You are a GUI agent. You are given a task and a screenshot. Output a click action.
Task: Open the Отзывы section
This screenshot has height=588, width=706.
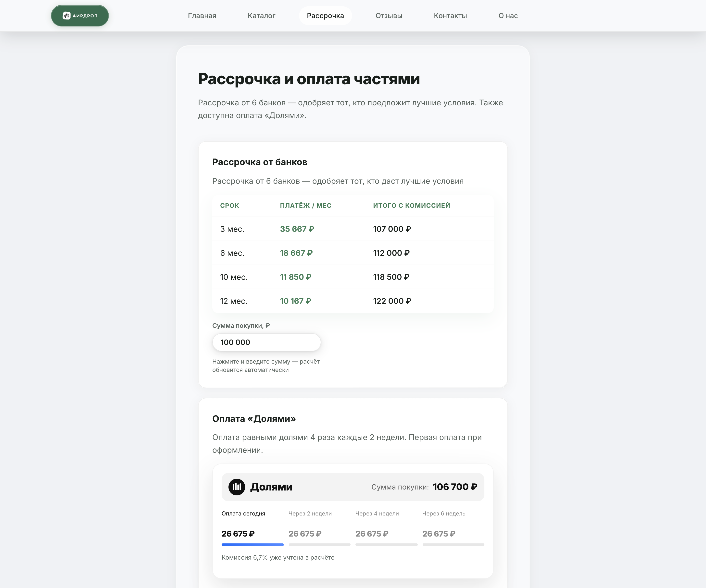389,16
